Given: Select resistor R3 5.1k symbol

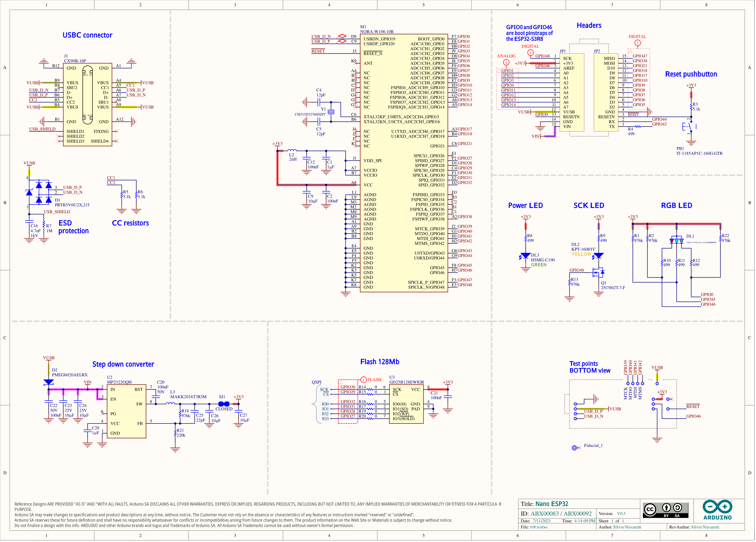Looking at the screenshot, I should tap(691, 107).
